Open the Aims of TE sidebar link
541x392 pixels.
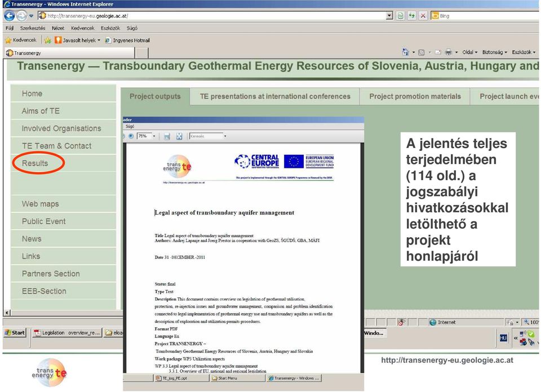64,111
